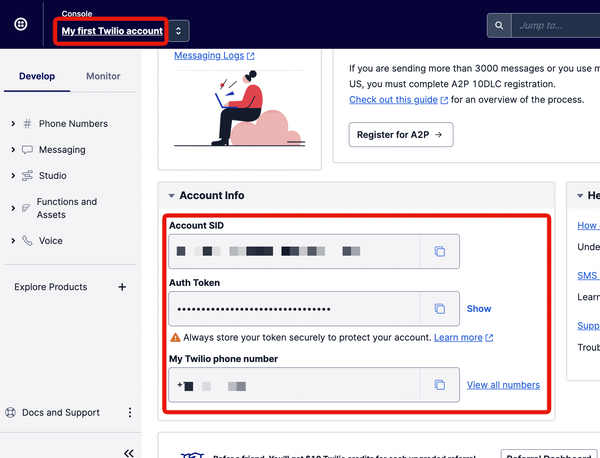Click the plus icon beside Explore Products
The width and height of the screenshot is (600, 458).
[122, 287]
